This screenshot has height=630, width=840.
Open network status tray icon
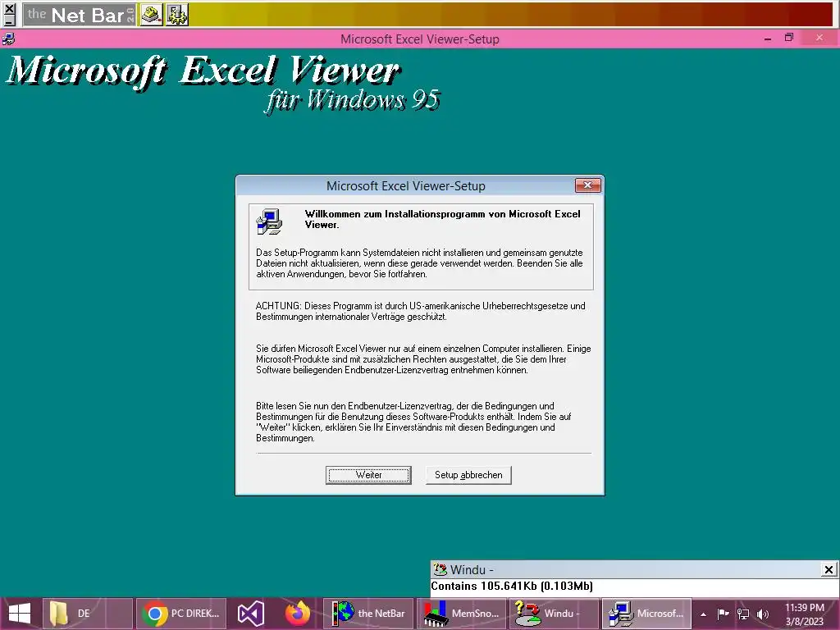tap(743, 614)
